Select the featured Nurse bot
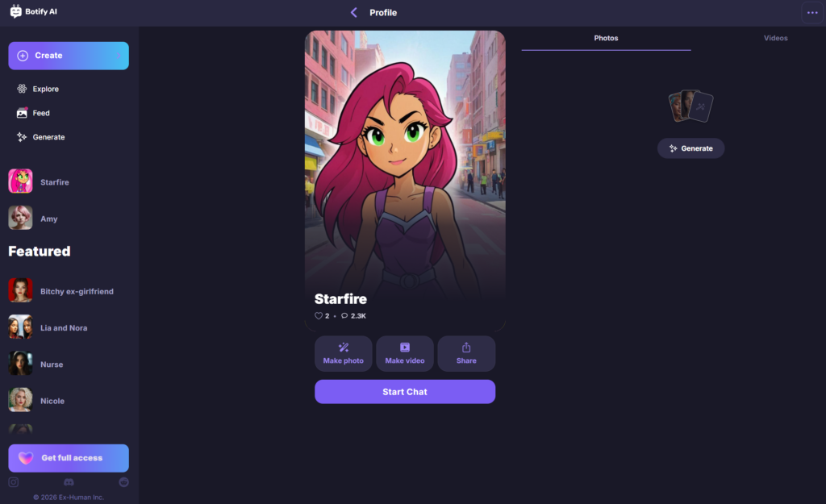The height and width of the screenshot is (504, 826). [x=69, y=364]
